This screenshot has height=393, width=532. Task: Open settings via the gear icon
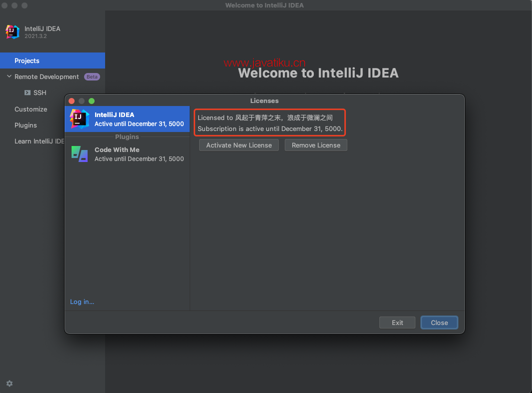[x=10, y=383]
